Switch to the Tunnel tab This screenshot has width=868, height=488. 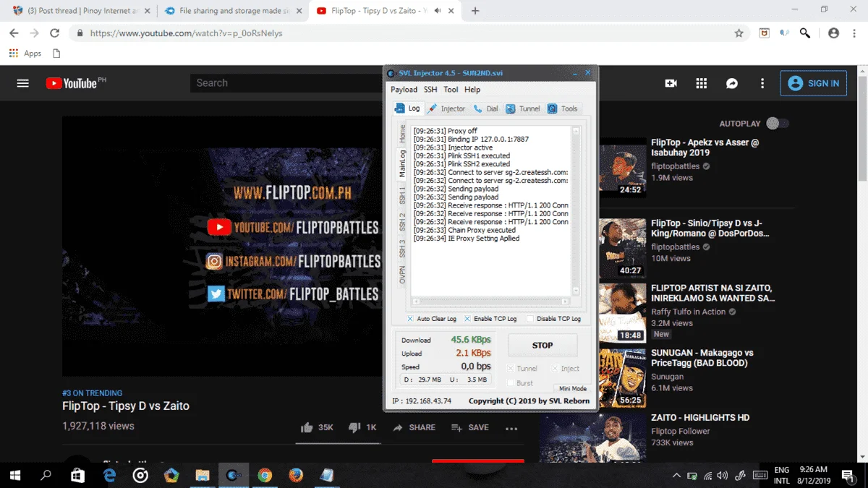coord(523,108)
